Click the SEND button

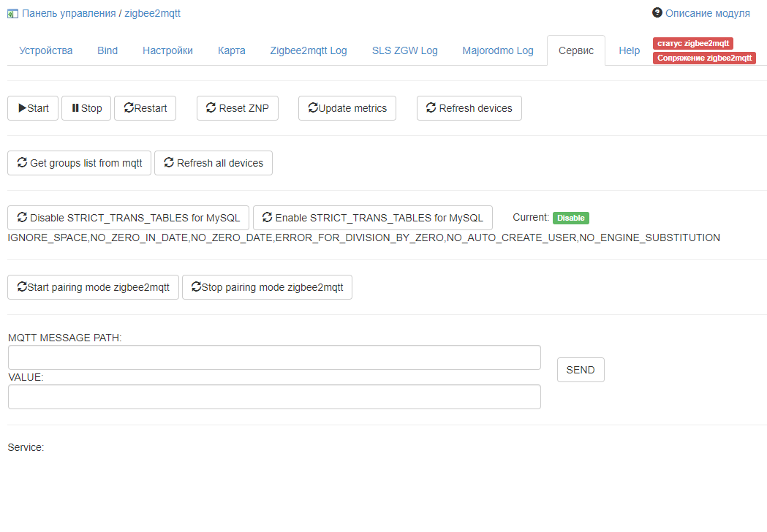(x=580, y=370)
